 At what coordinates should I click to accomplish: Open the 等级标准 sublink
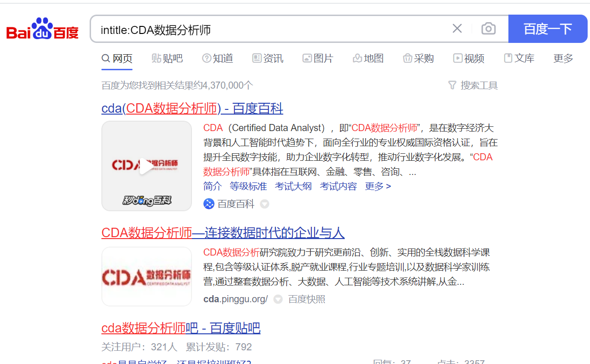pyautogui.click(x=249, y=186)
